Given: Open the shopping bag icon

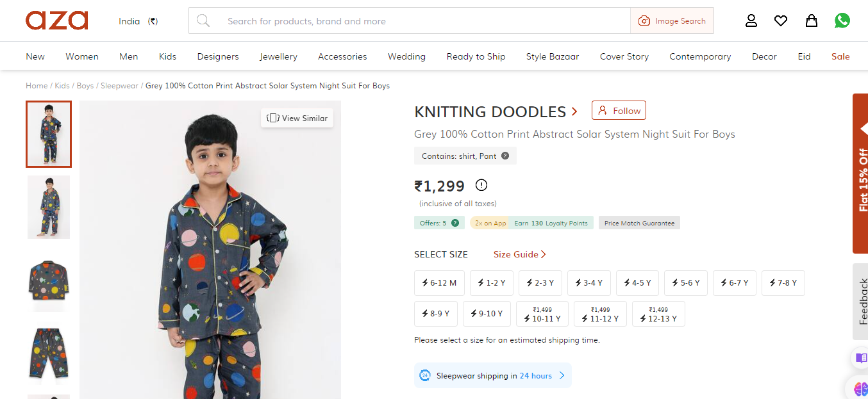Looking at the screenshot, I should point(812,21).
